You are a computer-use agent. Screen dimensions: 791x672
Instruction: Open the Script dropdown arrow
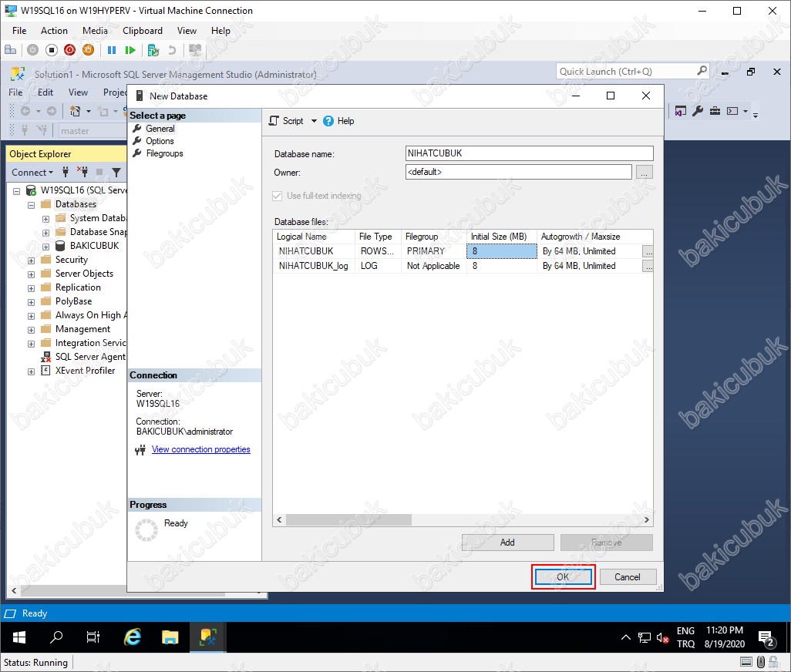(314, 121)
